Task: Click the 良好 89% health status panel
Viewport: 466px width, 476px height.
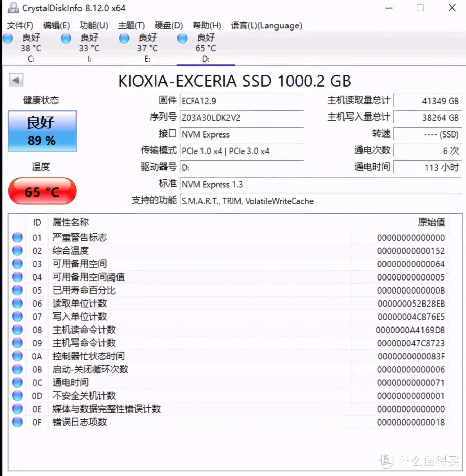Action: tap(42, 131)
